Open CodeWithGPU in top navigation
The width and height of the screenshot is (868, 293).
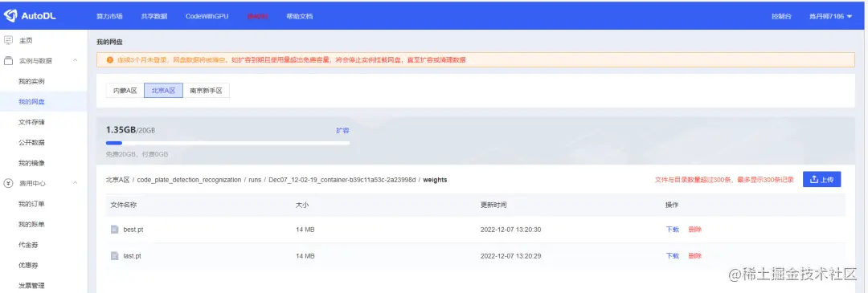tap(207, 17)
